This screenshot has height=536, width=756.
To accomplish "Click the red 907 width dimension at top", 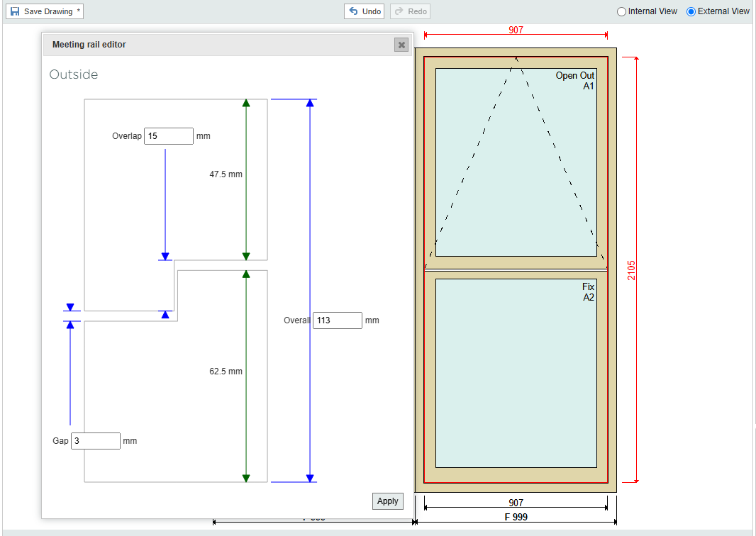I will (516, 30).
